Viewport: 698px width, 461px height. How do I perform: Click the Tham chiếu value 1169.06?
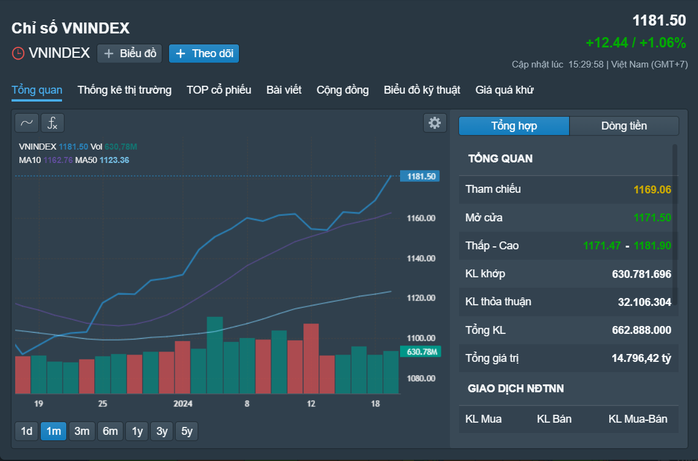[652, 190]
